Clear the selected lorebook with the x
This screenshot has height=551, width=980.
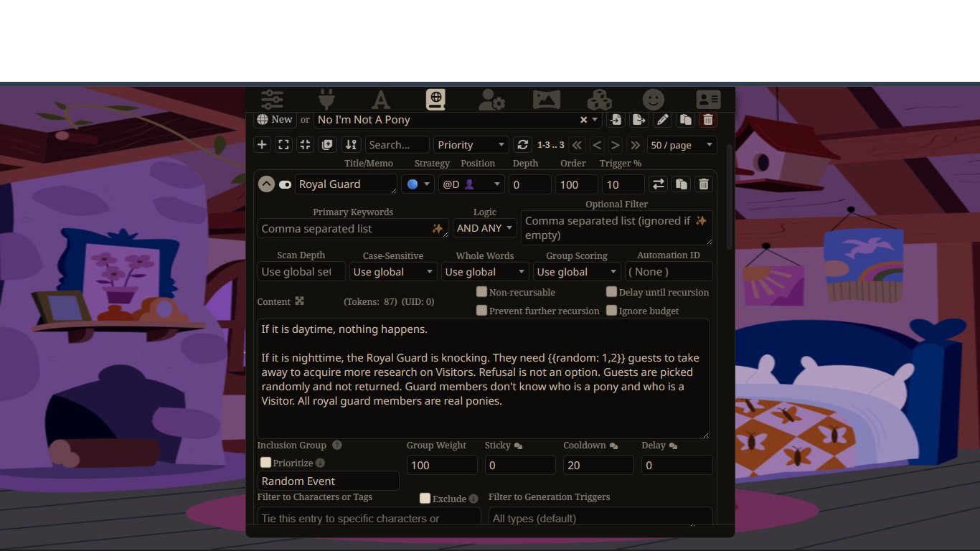tap(584, 120)
